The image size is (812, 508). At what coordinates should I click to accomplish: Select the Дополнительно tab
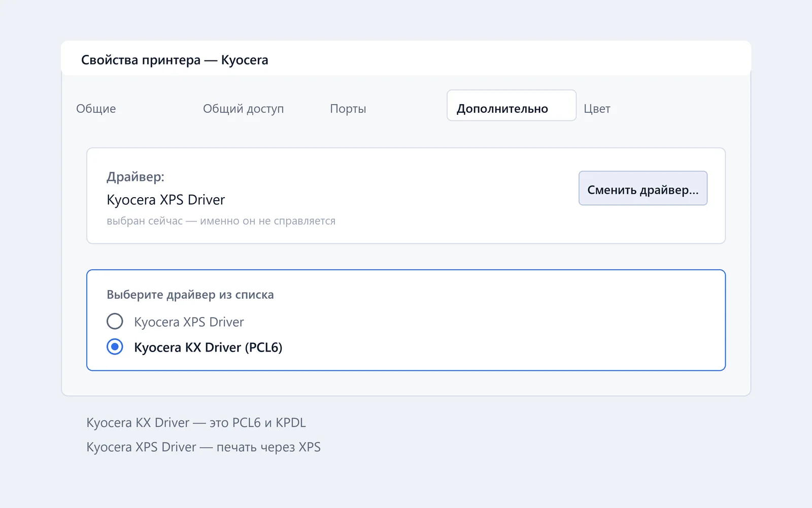pyautogui.click(x=512, y=106)
